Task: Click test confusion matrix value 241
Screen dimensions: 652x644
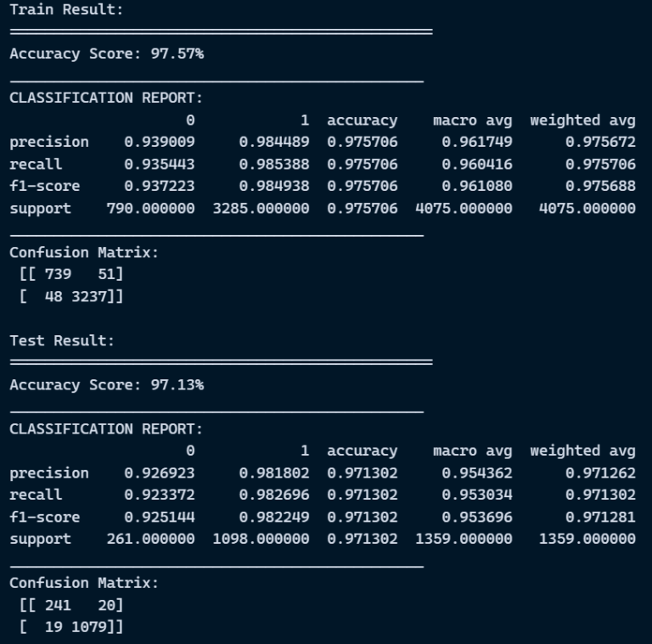Action: pos(59,605)
